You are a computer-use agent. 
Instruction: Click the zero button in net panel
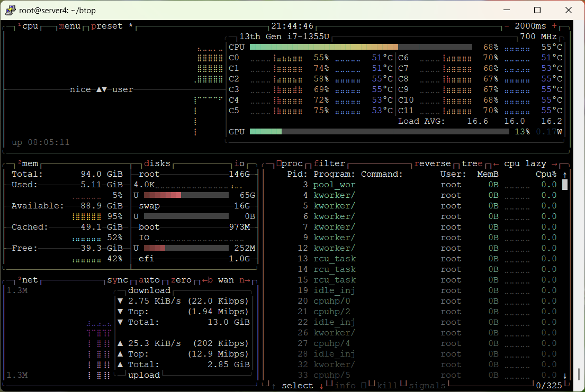pos(181,280)
